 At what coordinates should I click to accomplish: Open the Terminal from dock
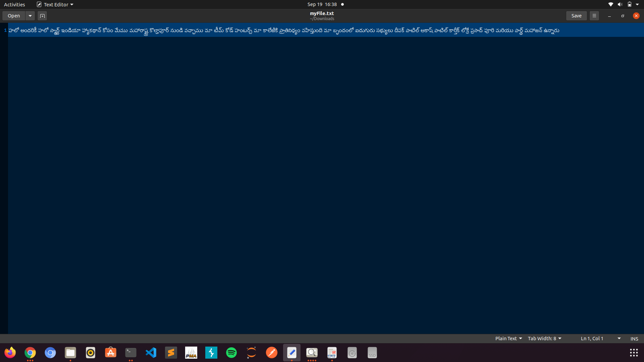131,353
